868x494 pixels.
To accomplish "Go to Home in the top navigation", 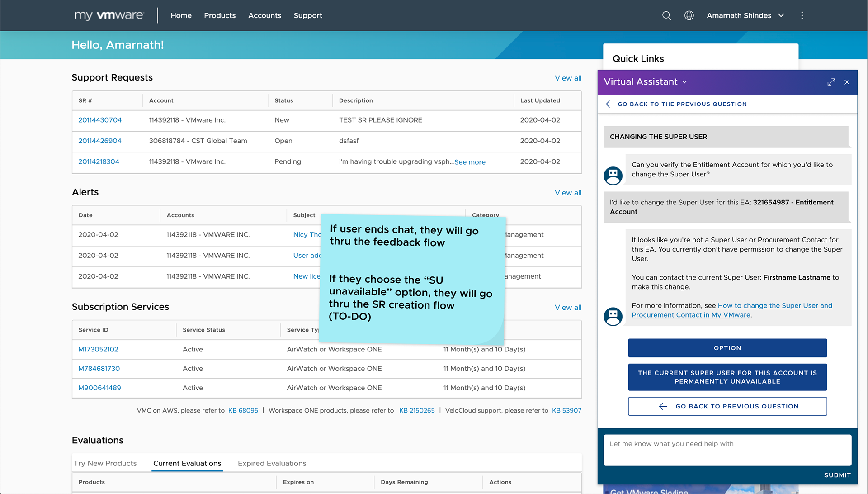I will pyautogui.click(x=181, y=15).
